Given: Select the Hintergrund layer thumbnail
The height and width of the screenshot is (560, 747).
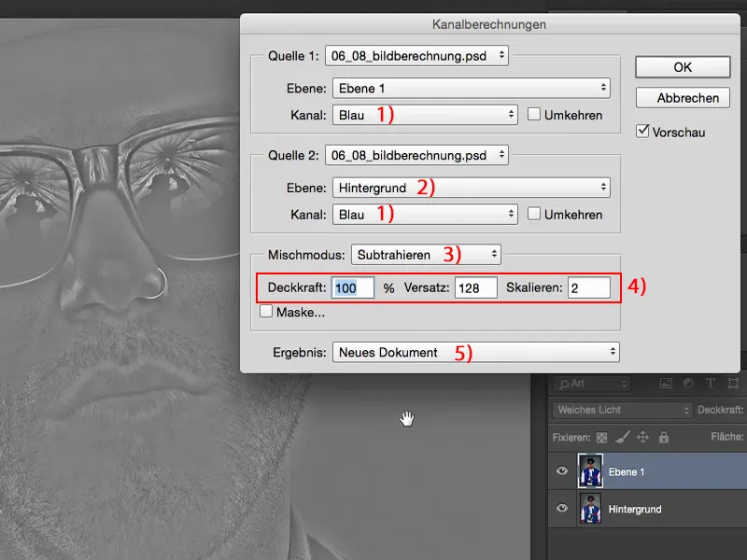Looking at the screenshot, I should pyautogui.click(x=590, y=508).
